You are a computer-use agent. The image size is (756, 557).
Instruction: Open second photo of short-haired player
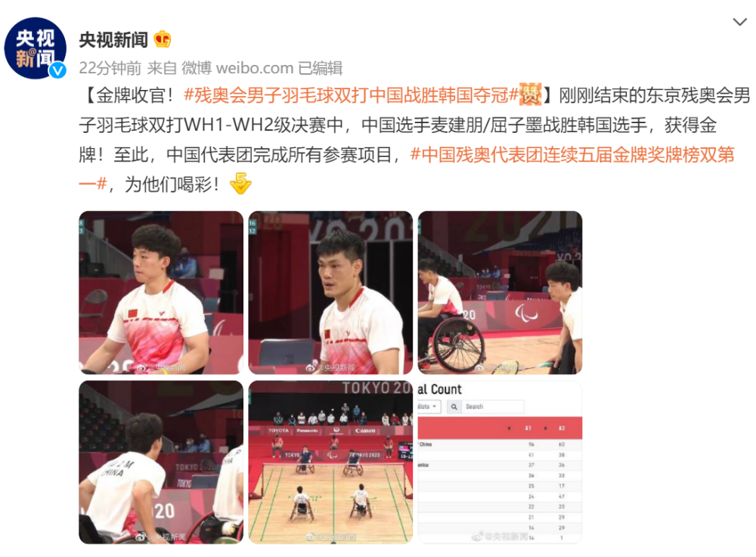click(331, 292)
